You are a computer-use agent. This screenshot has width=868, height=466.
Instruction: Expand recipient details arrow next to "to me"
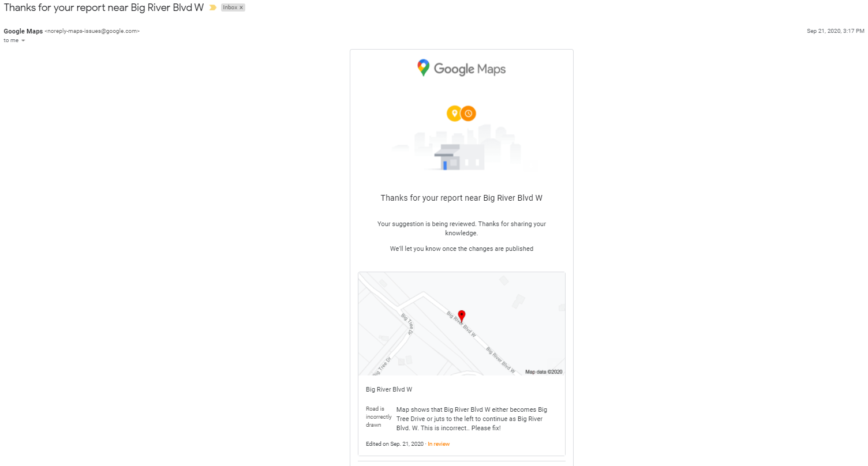(x=23, y=40)
